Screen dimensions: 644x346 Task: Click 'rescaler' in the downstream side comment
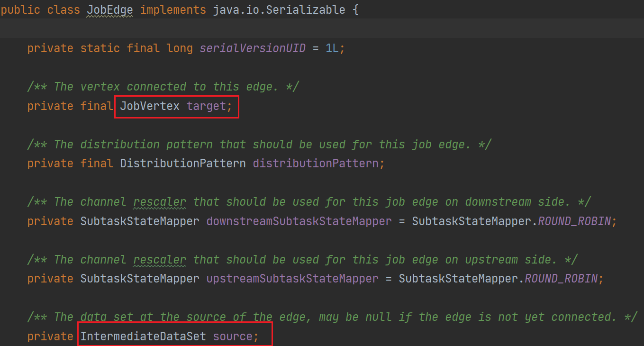160,202
